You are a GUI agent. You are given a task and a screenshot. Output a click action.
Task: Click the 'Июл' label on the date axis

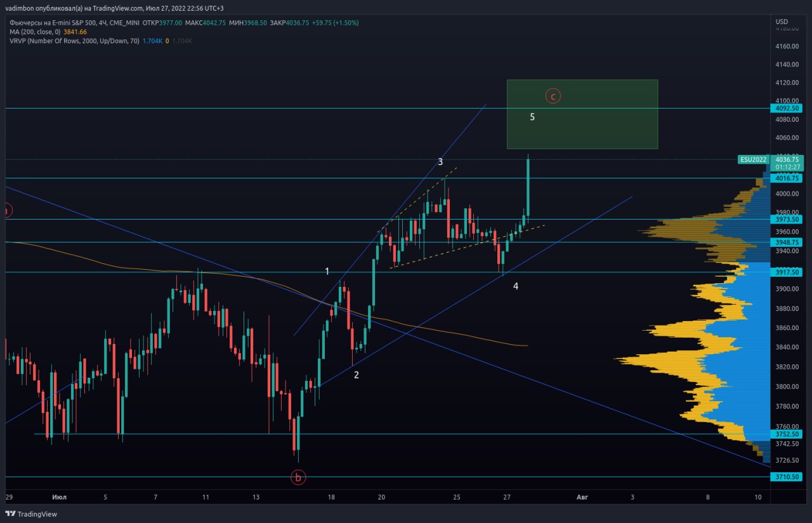[60, 497]
